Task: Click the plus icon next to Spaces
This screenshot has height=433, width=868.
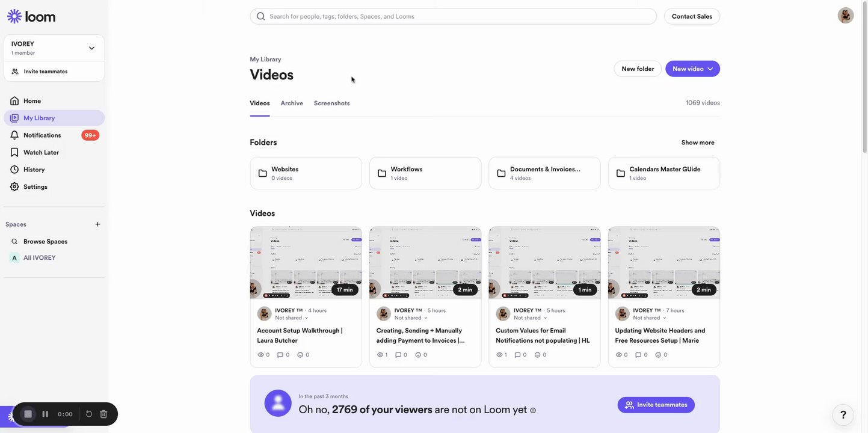Action: pyautogui.click(x=97, y=224)
